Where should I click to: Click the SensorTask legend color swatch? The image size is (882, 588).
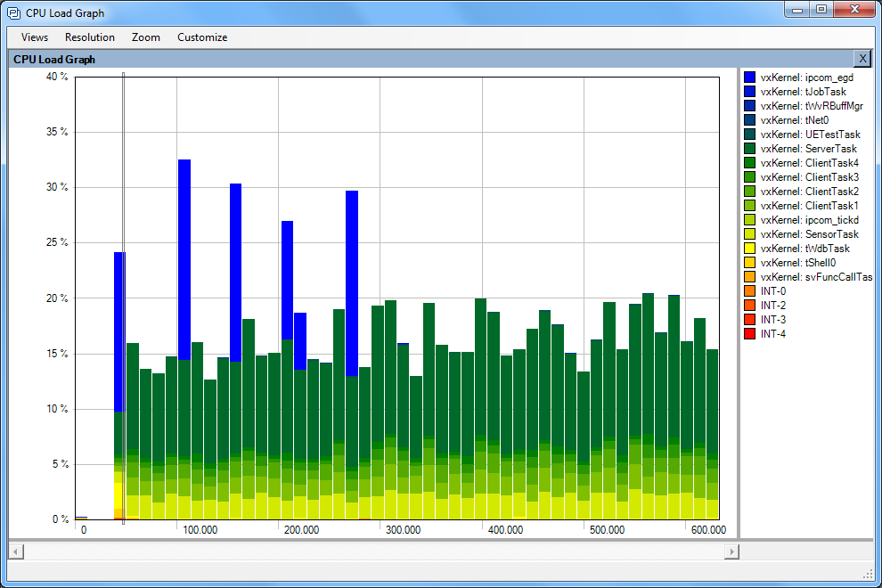point(750,234)
